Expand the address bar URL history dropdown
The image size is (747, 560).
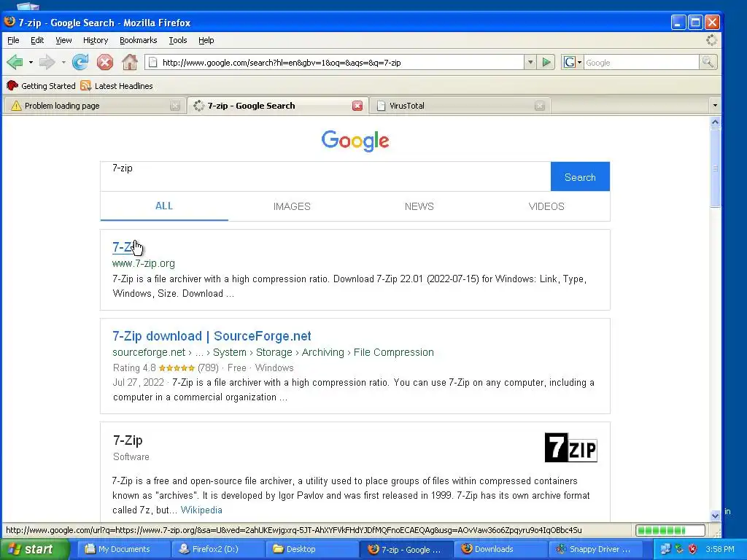click(530, 63)
